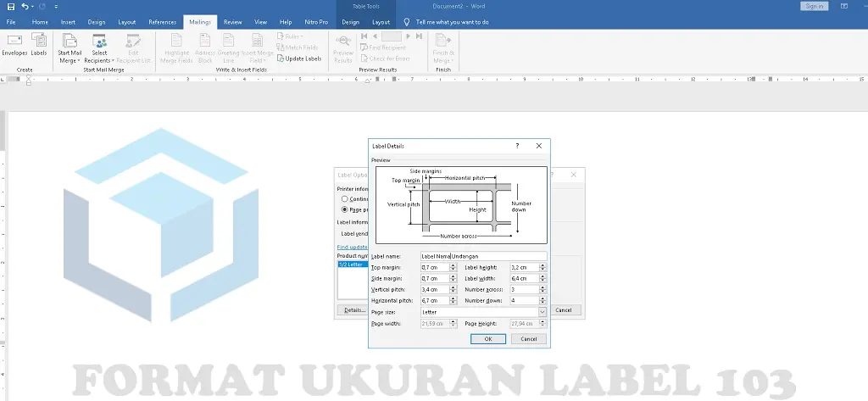Screen dimensions: 868x401
Task: Click Details button in Label Options dialog
Action: click(353, 310)
